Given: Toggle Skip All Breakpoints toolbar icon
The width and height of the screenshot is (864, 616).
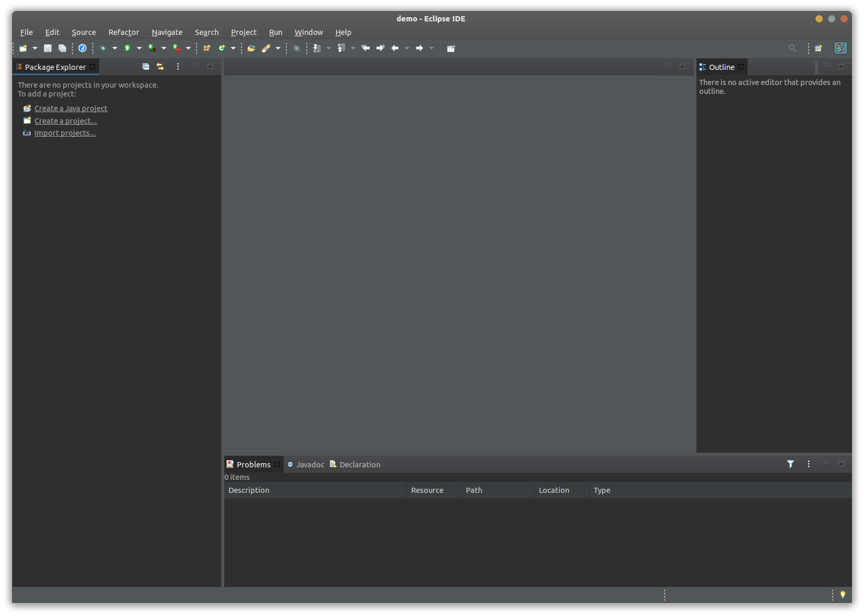Looking at the screenshot, I should pyautogui.click(x=296, y=48).
